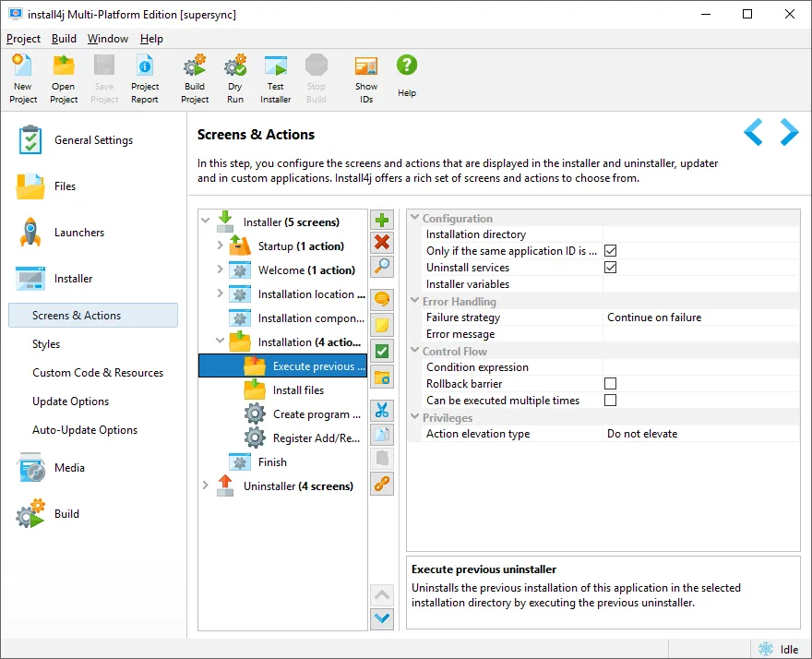This screenshot has width=812, height=659.
Task: Click the Build Project toolbar icon
Action: [x=195, y=78]
